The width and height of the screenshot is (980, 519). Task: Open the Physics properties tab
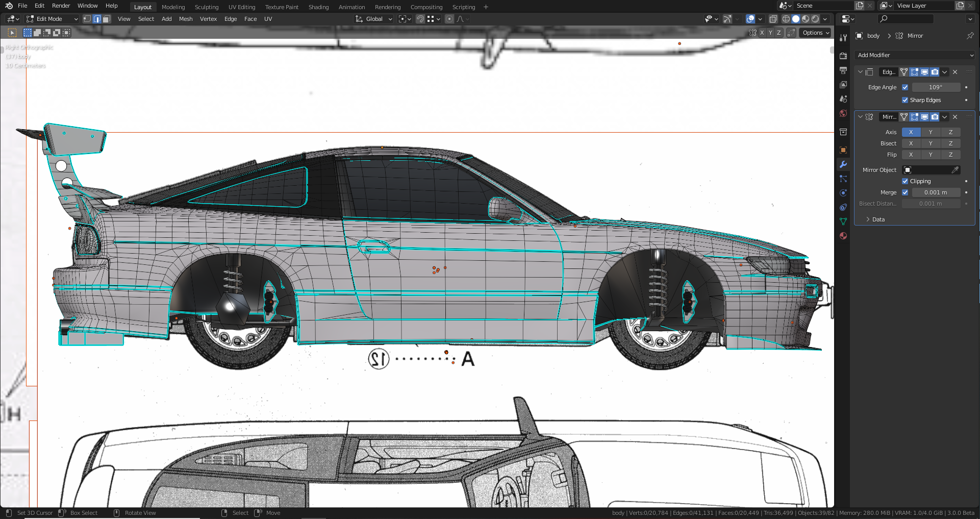(843, 193)
